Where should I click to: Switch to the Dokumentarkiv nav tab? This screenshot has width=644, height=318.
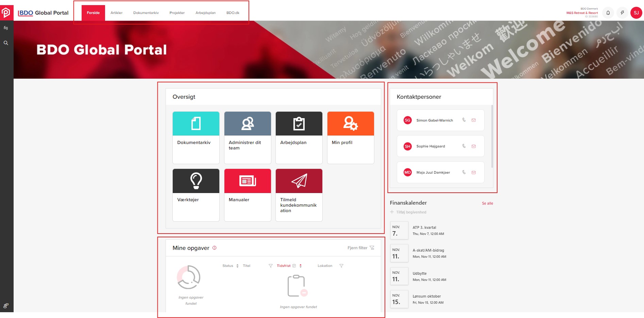[x=146, y=13]
